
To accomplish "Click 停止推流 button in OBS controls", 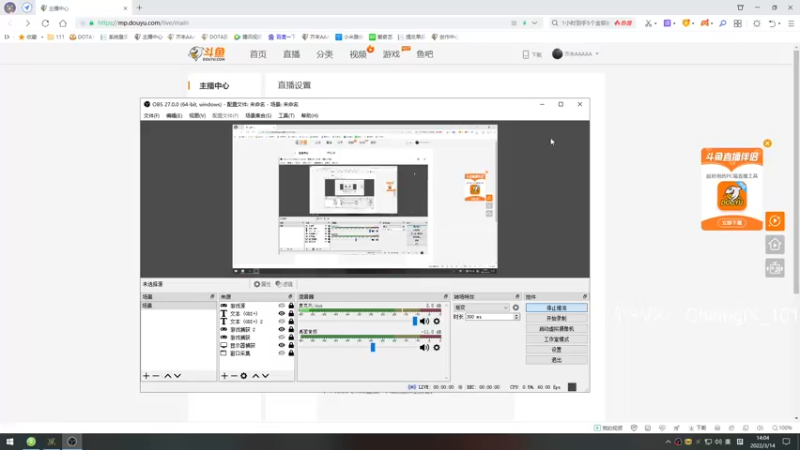I will 557,308.
